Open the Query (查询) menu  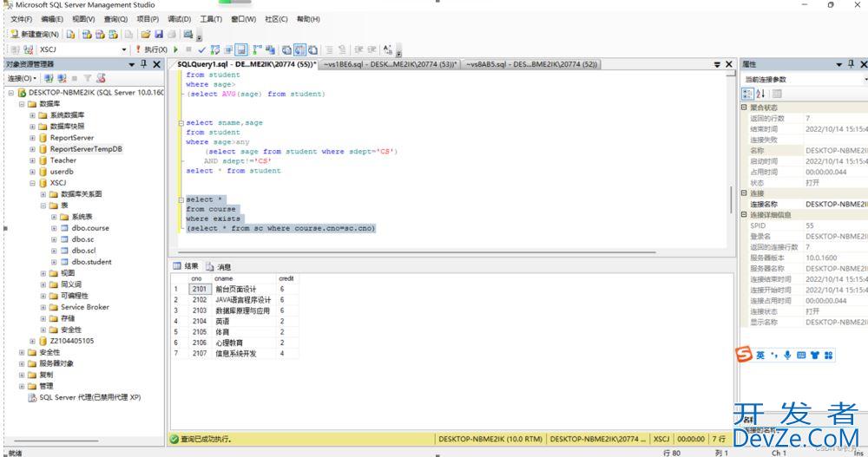[115, 19]
